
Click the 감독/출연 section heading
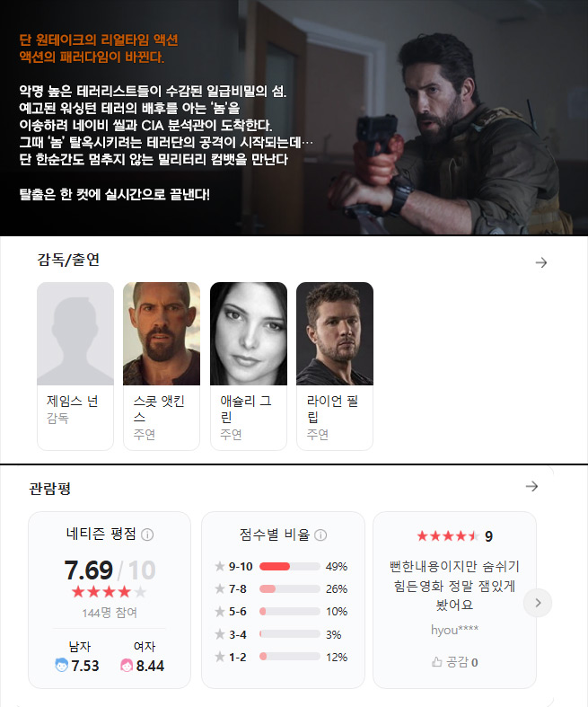[68, 260]
